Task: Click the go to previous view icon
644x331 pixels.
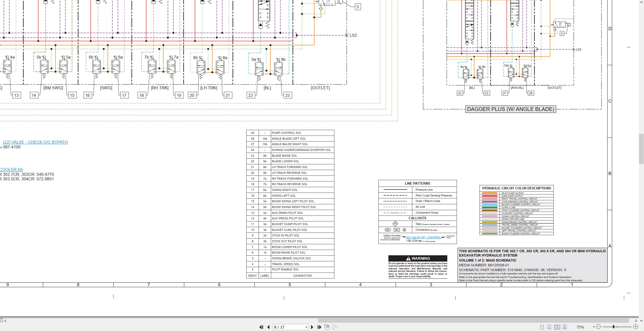Action: coord(327,327)
